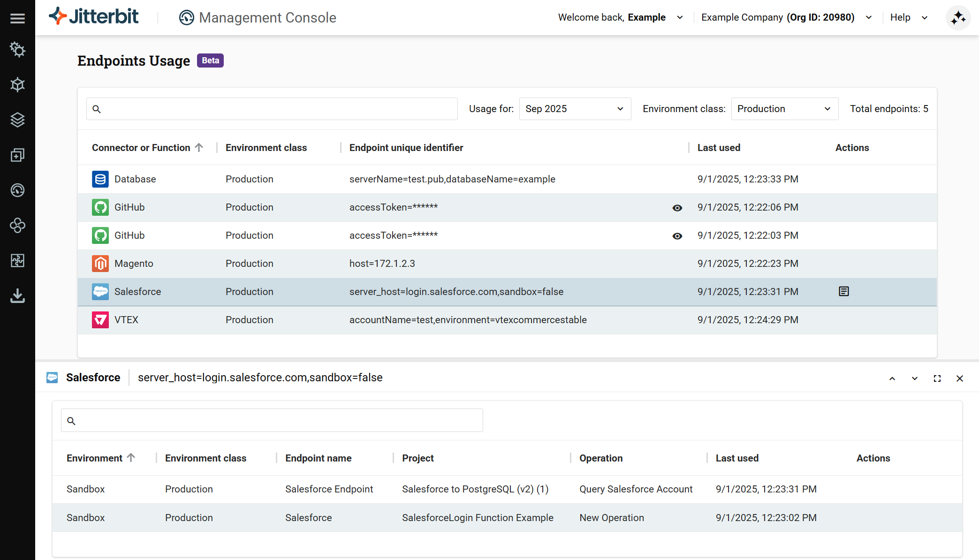
Task: Click the downloads icon in sidebar
Action: (17, 296)
